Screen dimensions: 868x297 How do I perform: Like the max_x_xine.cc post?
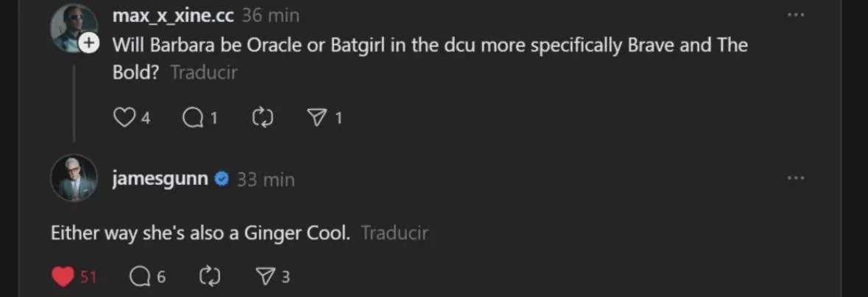pyautogui.click(x=123, y=117)
